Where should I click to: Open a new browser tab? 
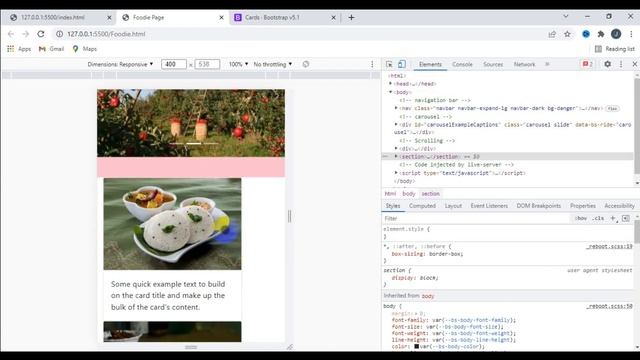click(351, 18)
